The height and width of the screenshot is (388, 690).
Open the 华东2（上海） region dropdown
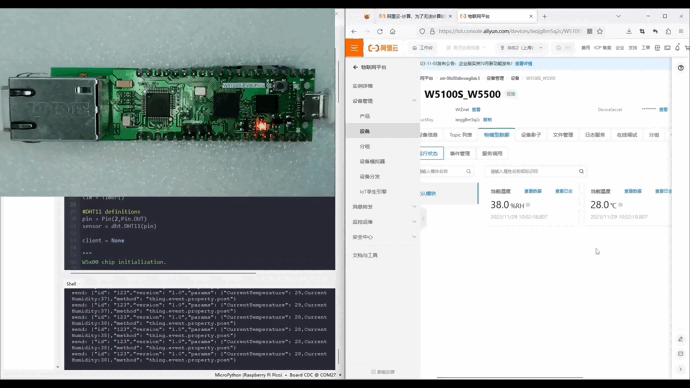(521, 48)
